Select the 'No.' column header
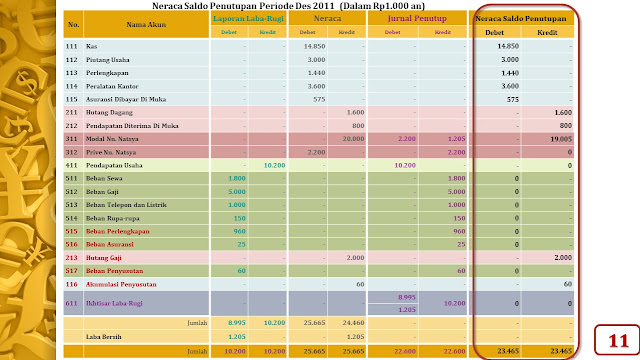Viewport: 640px width, 360px height. click(73, 24)
